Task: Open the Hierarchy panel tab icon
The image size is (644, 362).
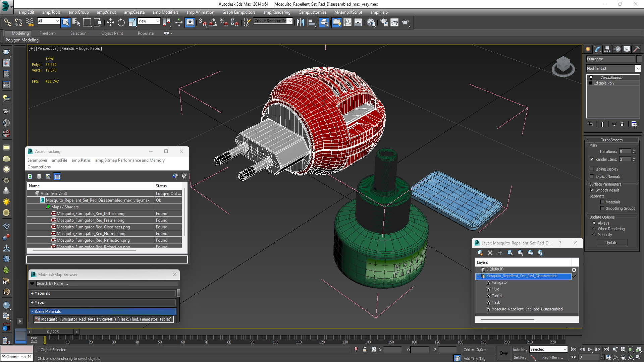Action: click(607, 49)
